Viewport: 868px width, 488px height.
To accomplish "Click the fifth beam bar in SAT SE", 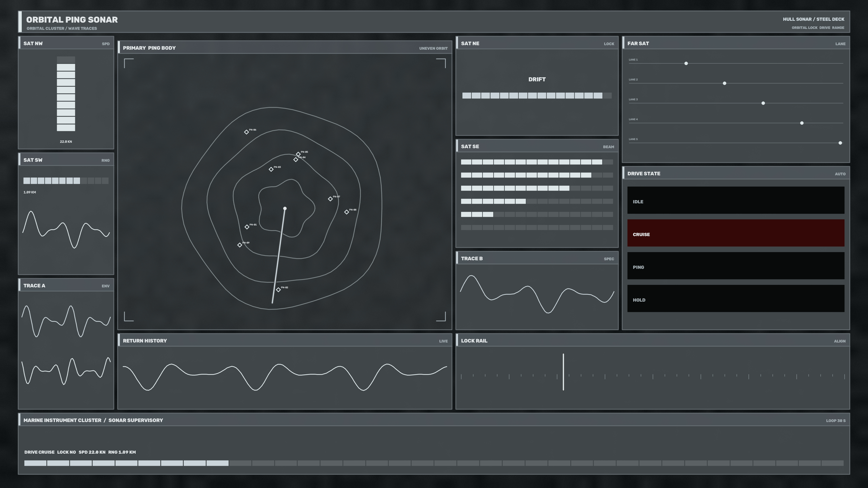I will click(x=537, y=215).
